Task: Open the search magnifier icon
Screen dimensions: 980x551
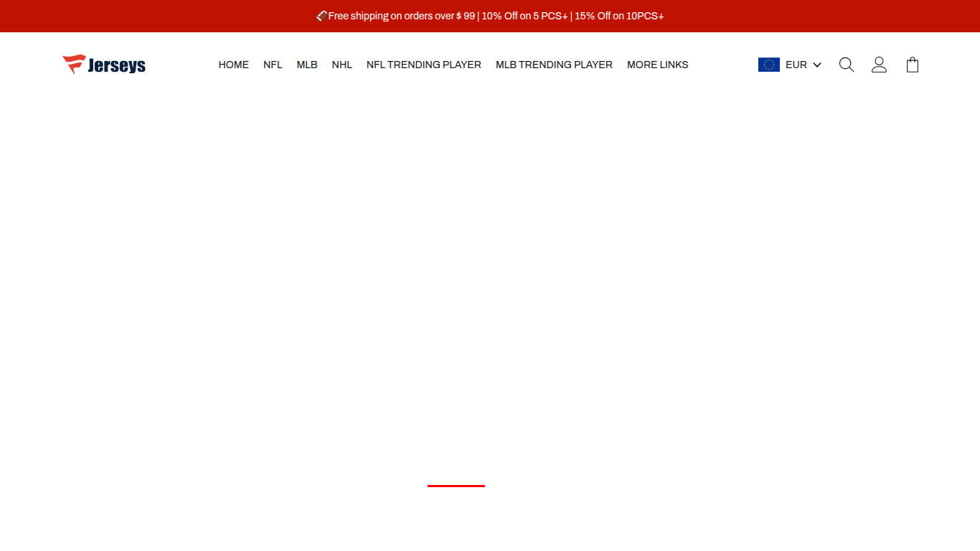Action: (847, 65)
